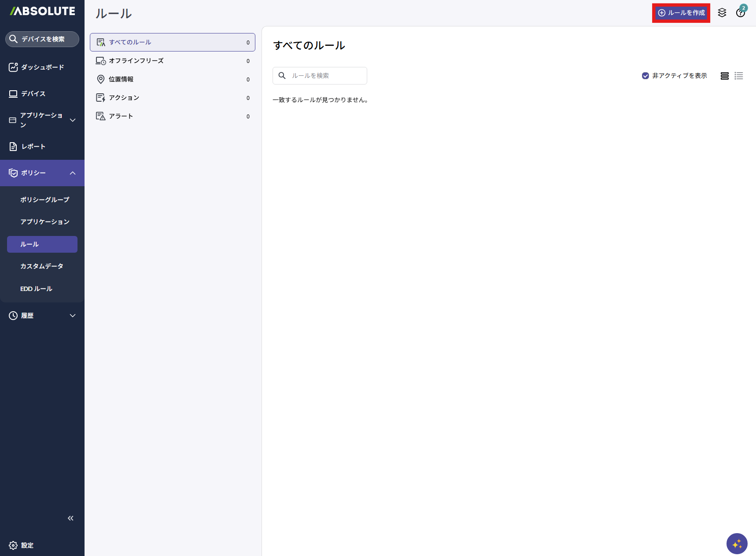Click the plus icon in ルールを作成
The image size is (756, 556).
click(662, 13)
